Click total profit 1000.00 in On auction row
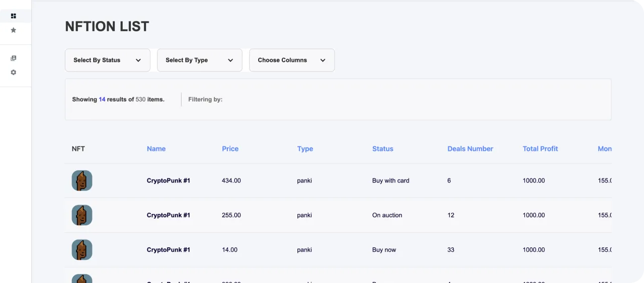Screen dimensions: 644x283 point(534,215)
